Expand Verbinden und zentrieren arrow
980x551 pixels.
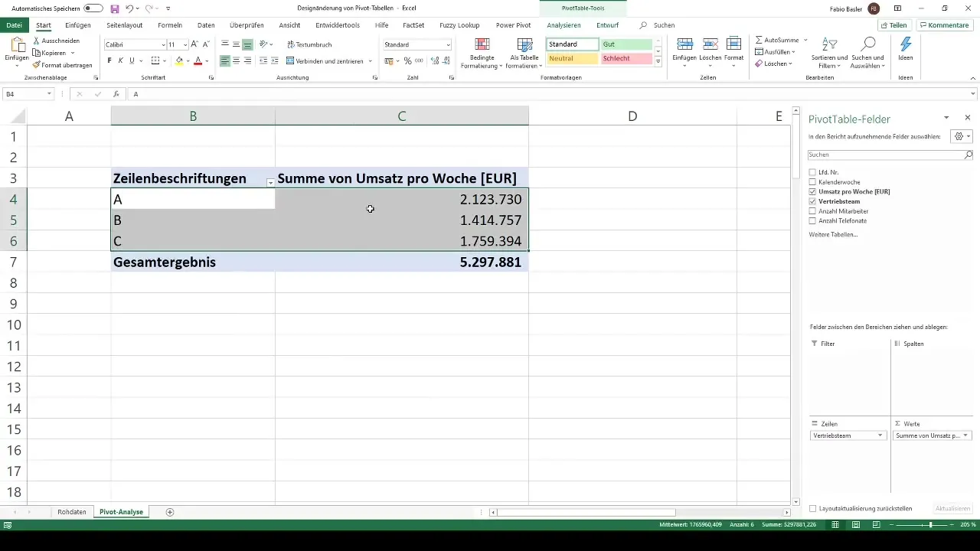(x=371, y=60)
